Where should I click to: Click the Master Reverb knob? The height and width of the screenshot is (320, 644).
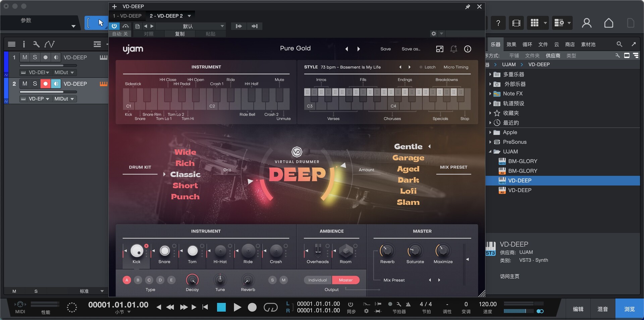click(387, 250)
